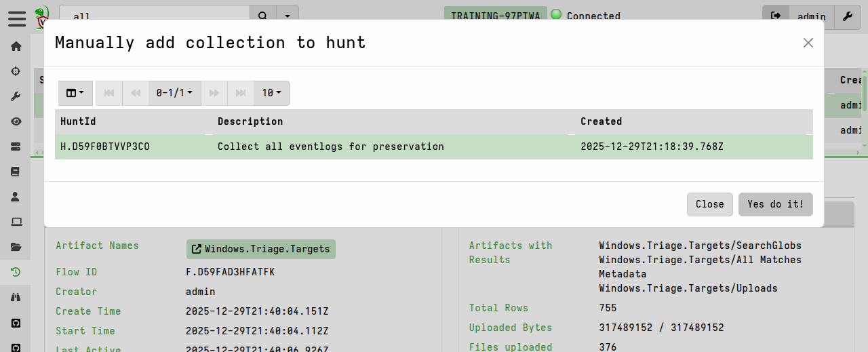Viewport: 868px width, 352px height.
Task: Click Windows.Triage.Targets/Uploads result entry
Action: [x=688, y=288]
